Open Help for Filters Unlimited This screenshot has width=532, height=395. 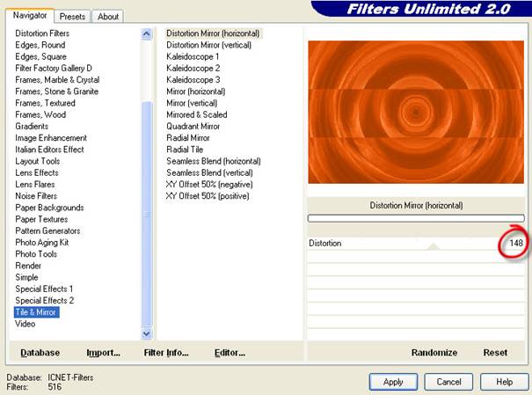point(504,382)
